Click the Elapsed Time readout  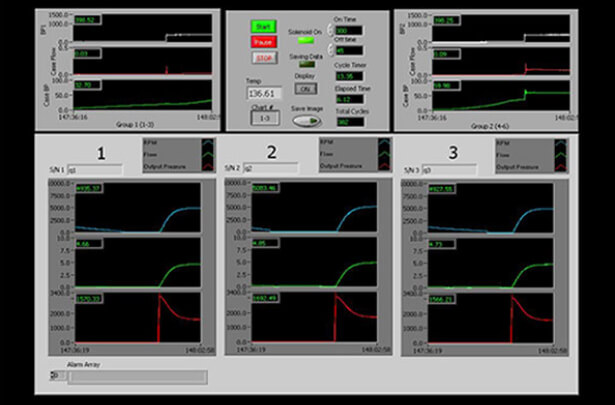(350, 99)
